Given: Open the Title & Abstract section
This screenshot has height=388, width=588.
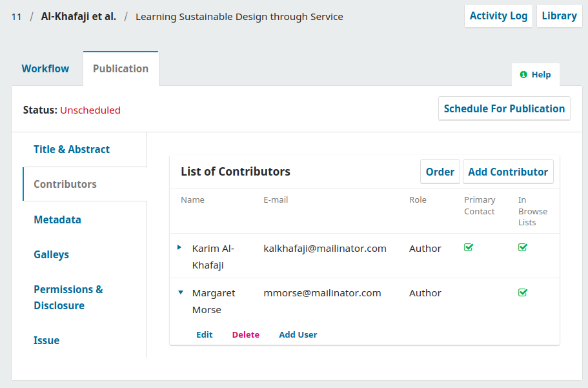Looking at the screenshot, I should (x=72, y=149).
